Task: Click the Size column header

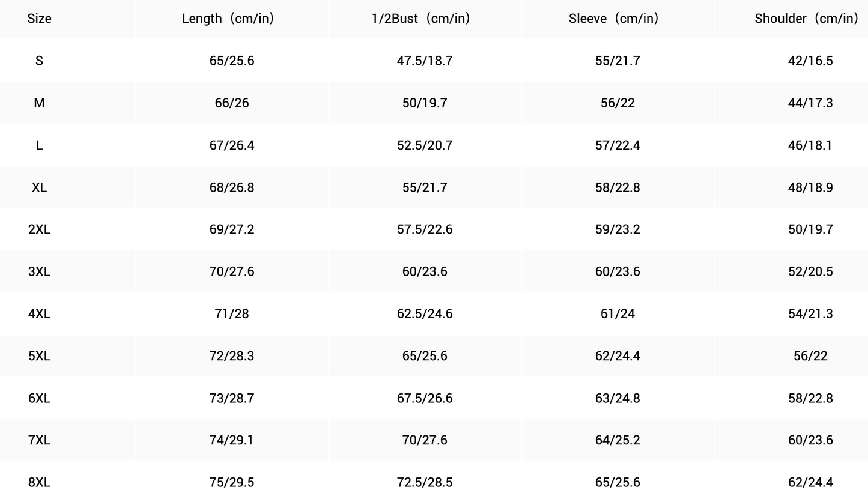Action: 39,19
